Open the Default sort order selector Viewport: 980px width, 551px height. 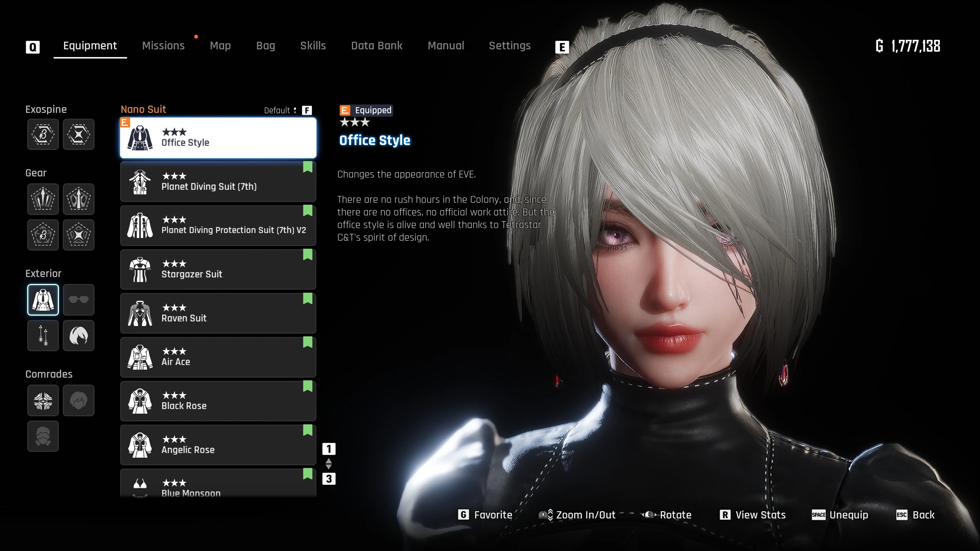pos(288,110)
